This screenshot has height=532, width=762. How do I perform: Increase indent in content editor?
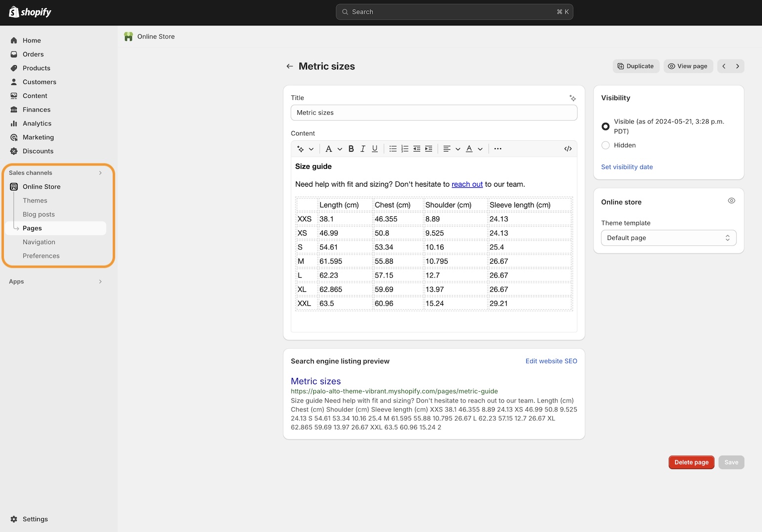click(428, 149)
